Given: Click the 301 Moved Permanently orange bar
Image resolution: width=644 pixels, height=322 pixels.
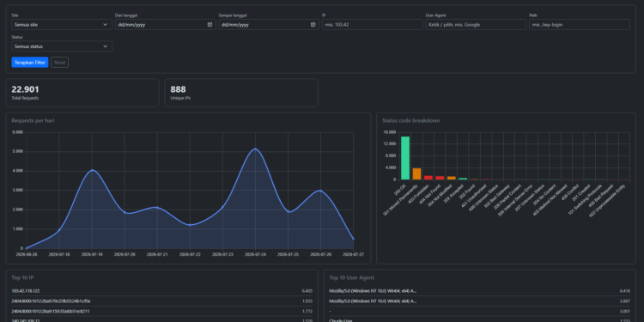Looking at the screenshot, I should pyautogui.click(x=416, y=173).
